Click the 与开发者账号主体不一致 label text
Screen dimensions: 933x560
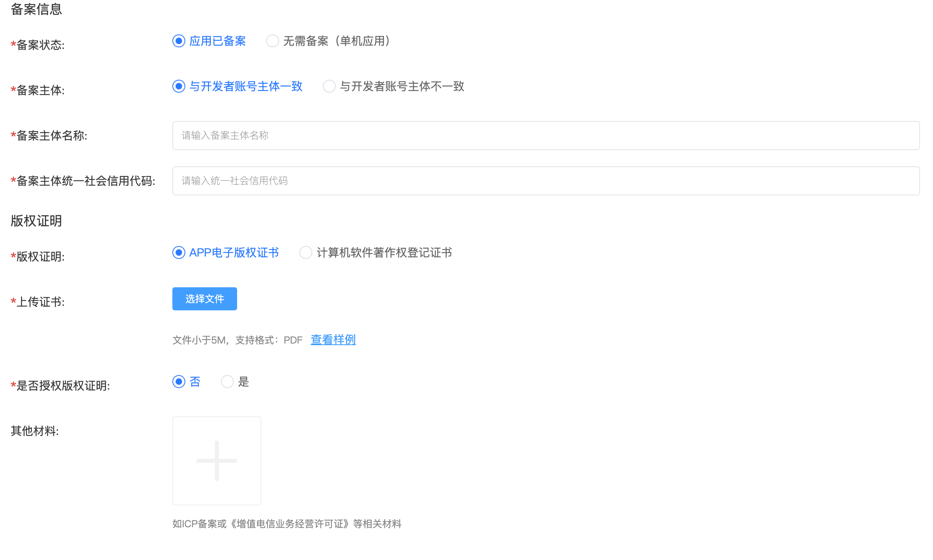pyautogui.click(x=402, y=86)
